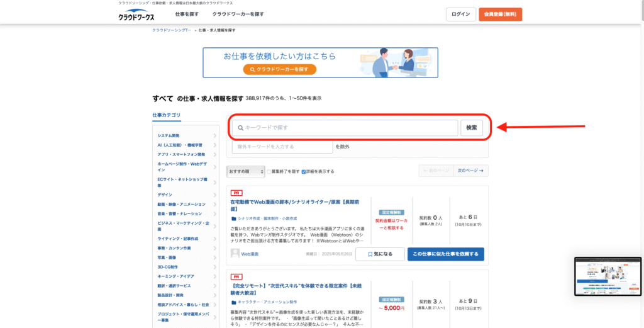644x328 pixels.
Task: Expand the デザイン category chevron
Action: (x=214, y=195)
